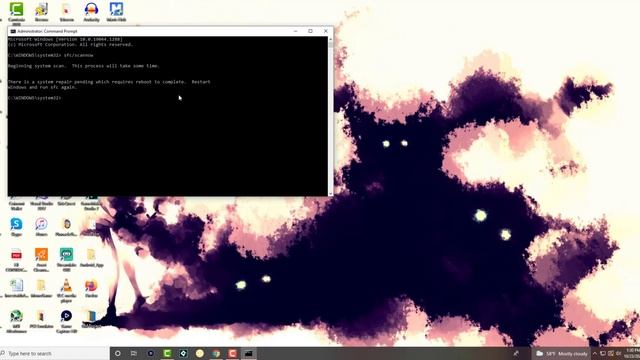Click the Command Prompt scrollbar down arrow
Image resolution: width=640 pixels, height=360 pixels.
point(330,194)
